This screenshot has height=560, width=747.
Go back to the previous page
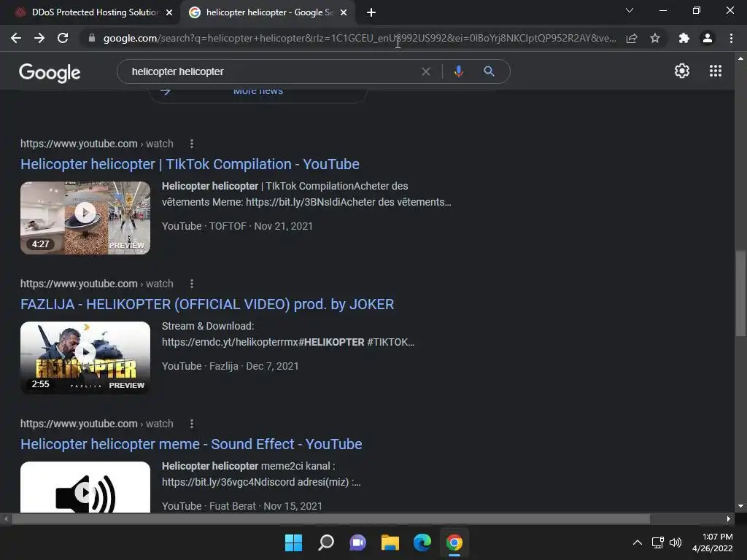[x=16, y=38]
